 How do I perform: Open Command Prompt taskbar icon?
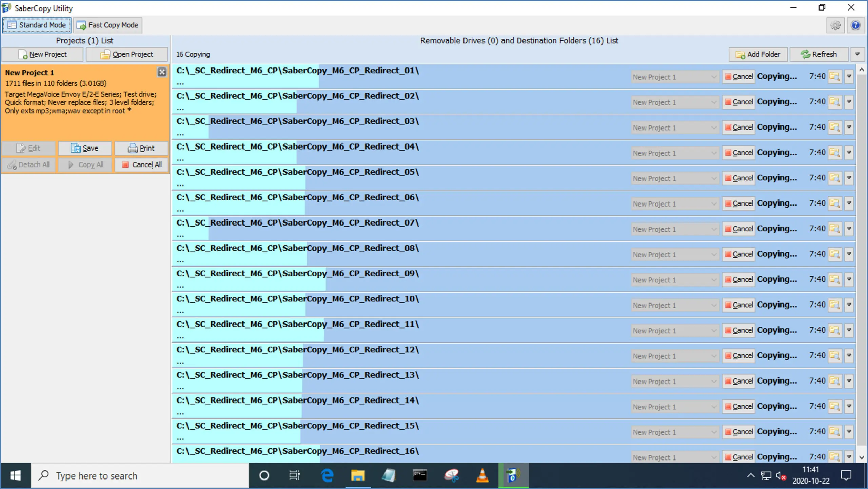point(420,476)
